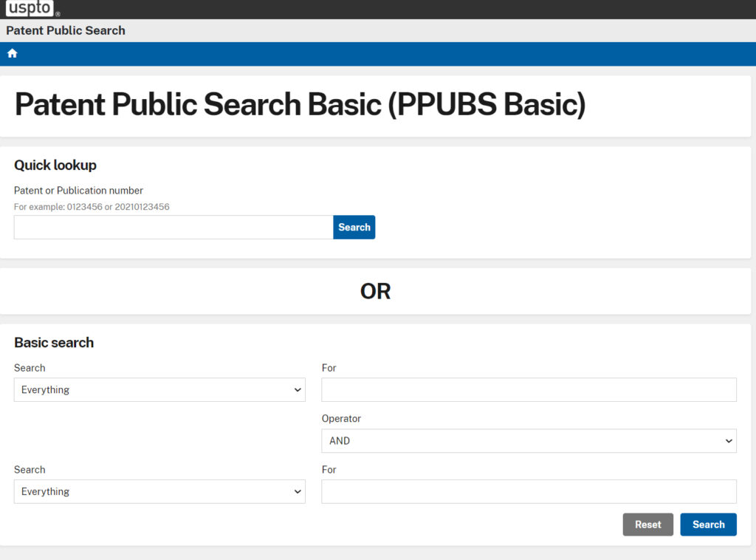Expand the Operator AND dropdown

tap(529, 441)
